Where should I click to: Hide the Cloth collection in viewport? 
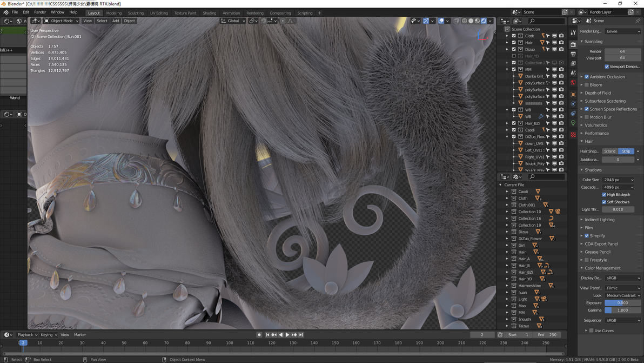click(x=554, y=36)
